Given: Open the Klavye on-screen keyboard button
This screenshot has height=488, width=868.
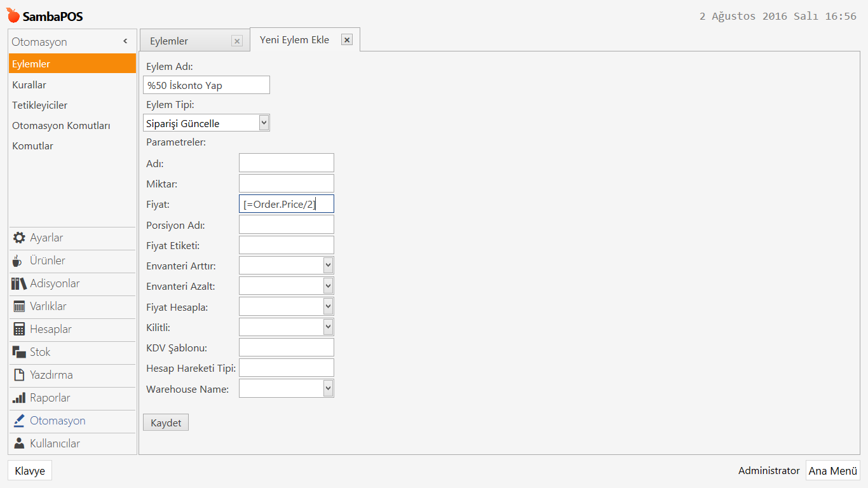Looking at the screenshot, I should pyautogui.click(x=30, y=471).
